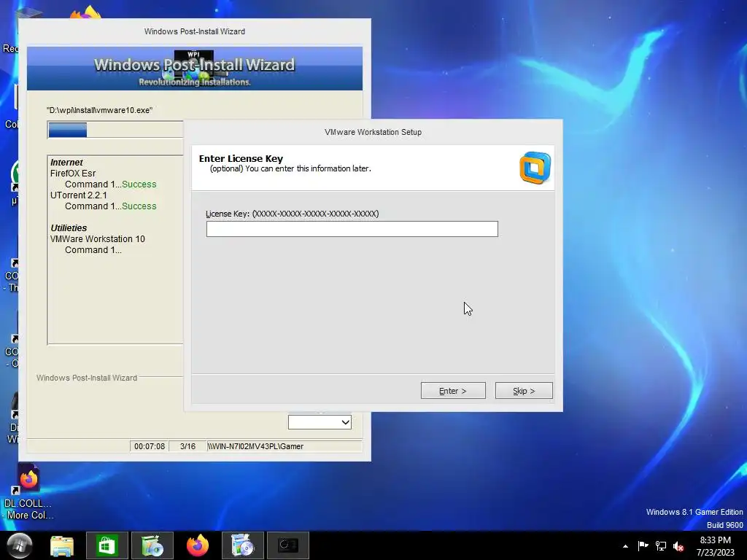
Task: Focus the License Key input field
Action: tap(352, 229)
